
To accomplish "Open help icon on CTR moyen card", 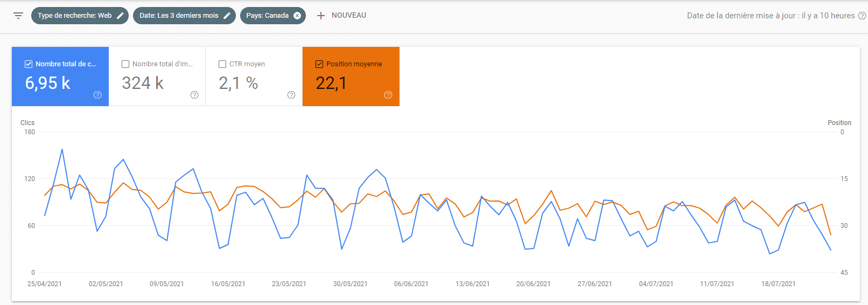I will pyautogui.click(x=291, y=95).
